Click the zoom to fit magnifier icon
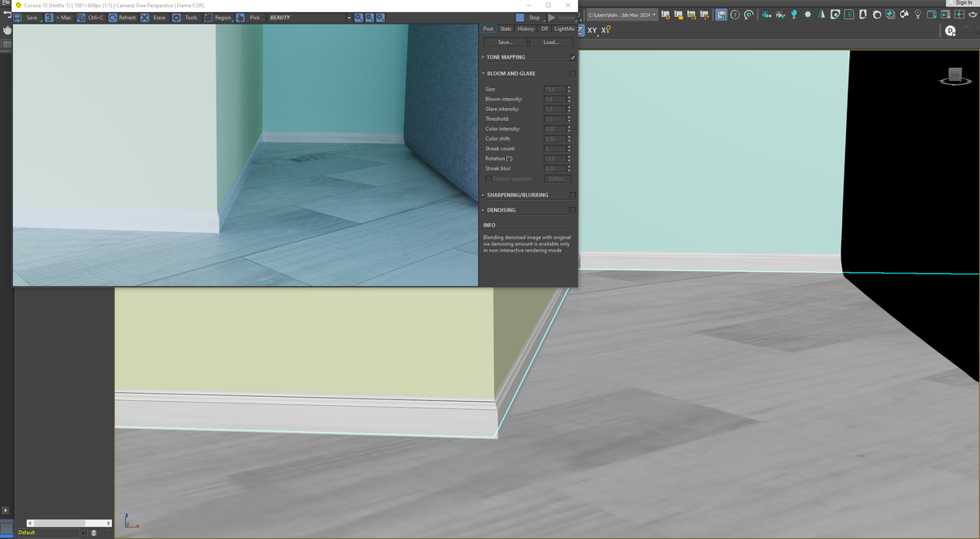The height and width of the screenshot is (539, 980). [381, 17]
